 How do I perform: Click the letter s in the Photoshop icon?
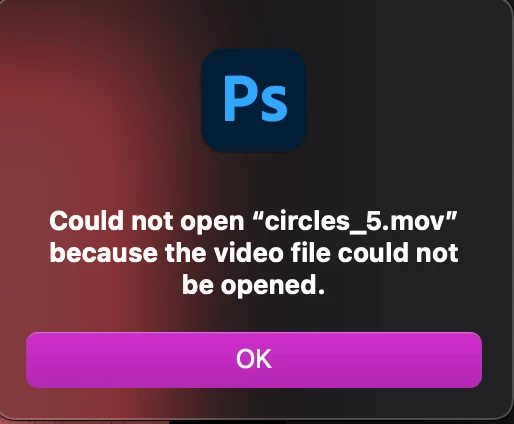pyautogui.click(x=274, y=104)
